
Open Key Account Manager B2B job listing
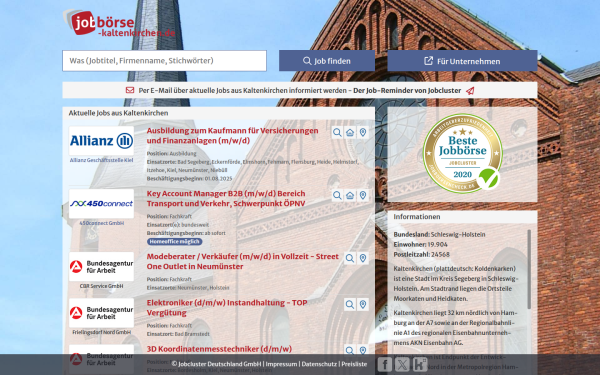tap(226, 199)
